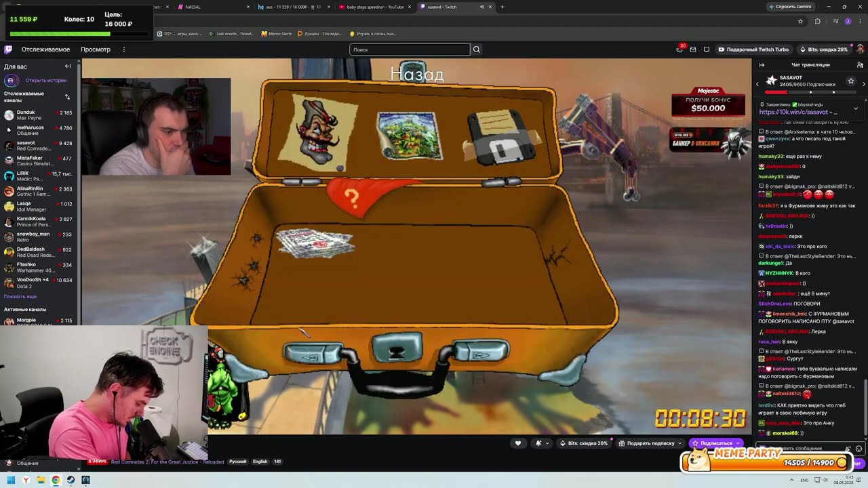Open the Yandex browser taskbar icon
Screen dimensions: 868x488
point(26,480)
